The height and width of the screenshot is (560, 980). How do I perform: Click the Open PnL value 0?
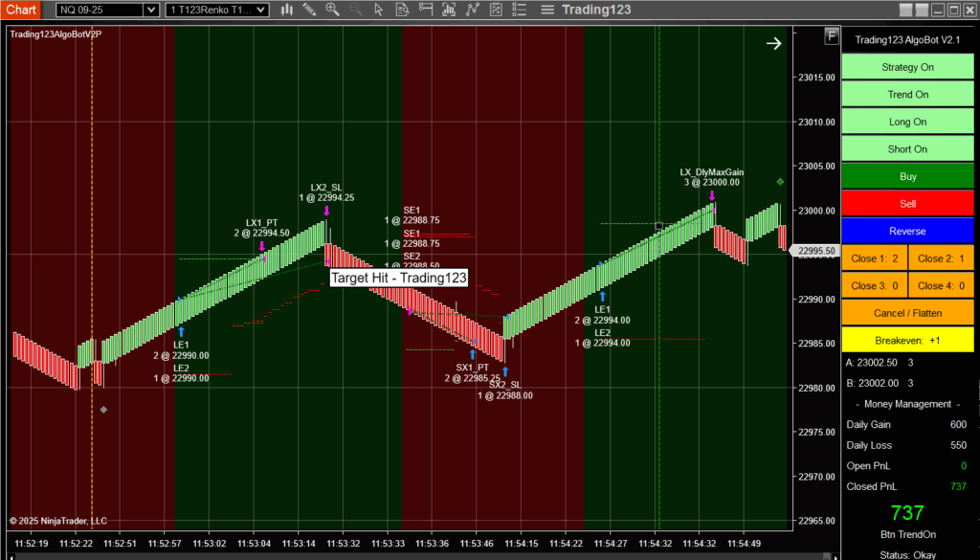coord(963,466)
